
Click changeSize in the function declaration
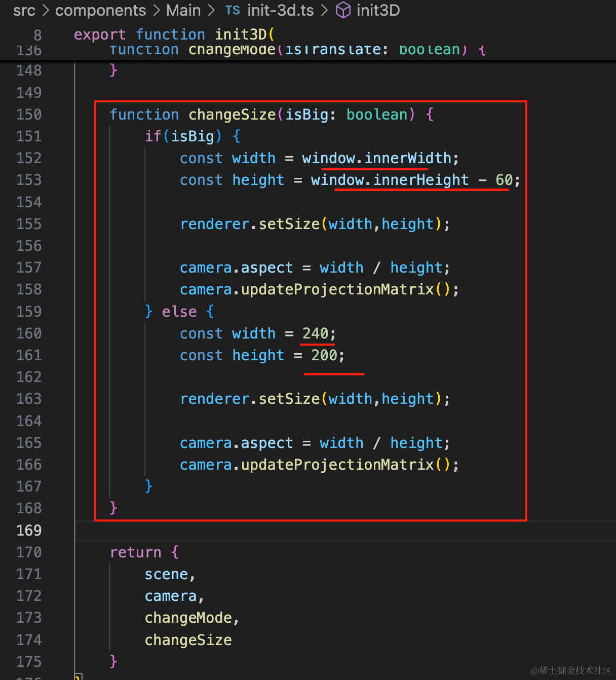coord(232,115)
